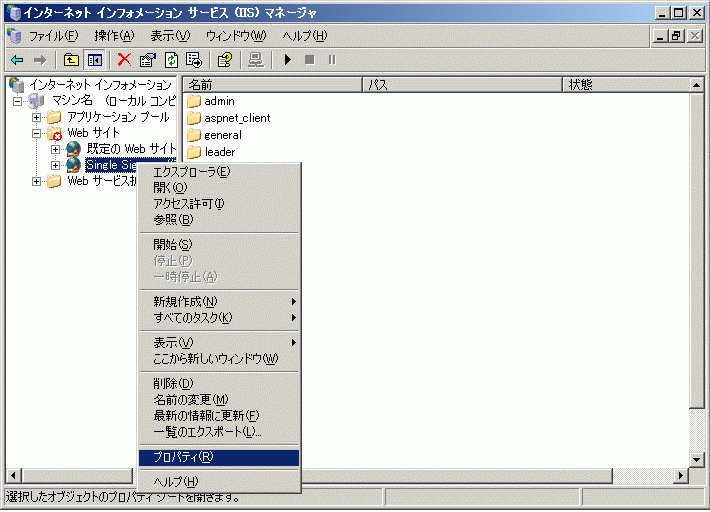Click the red X delete toolbar icon
This screenshot has width=710, height=512.
(124, 60)
